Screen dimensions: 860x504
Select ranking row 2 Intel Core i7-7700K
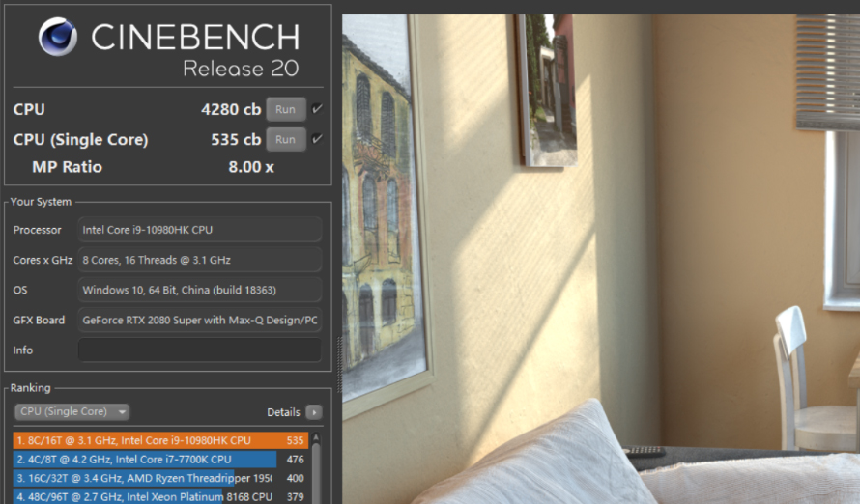point(160,459)
